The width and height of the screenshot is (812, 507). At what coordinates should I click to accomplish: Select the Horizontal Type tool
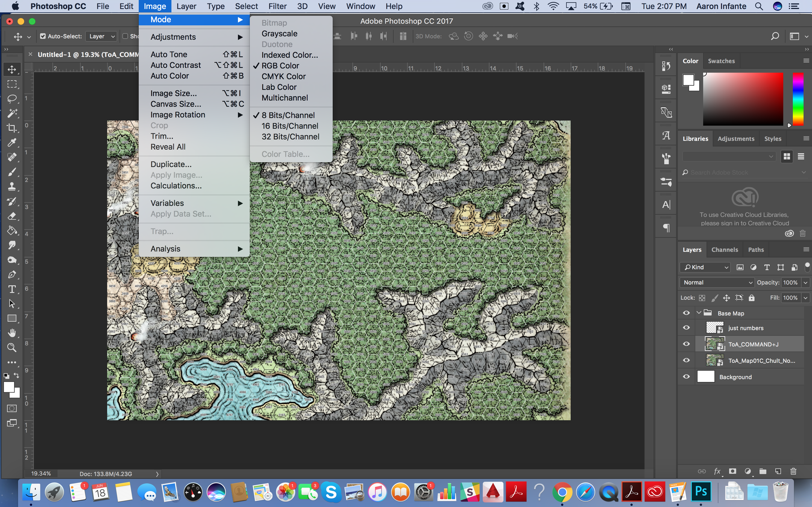pyautogui.click(x=12, y=289)
